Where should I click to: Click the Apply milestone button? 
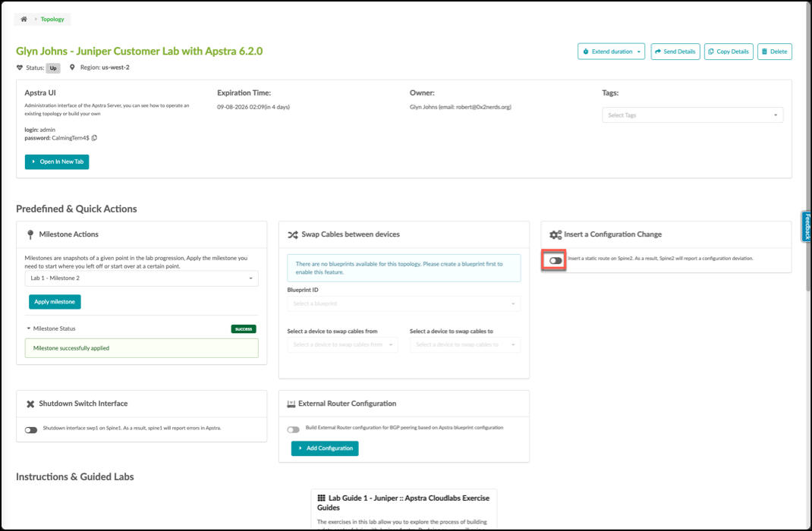pyautogui.click(x=55, y=302)
